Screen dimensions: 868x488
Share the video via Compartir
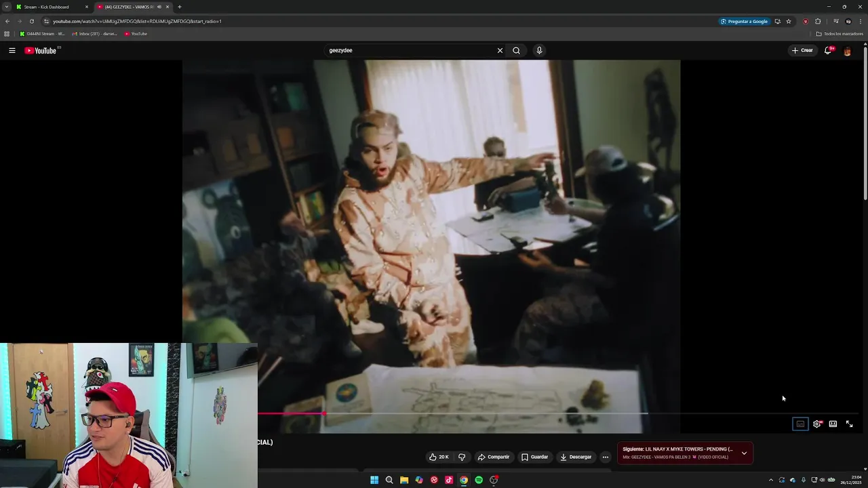pyautogui.click(x=493, y=457)
